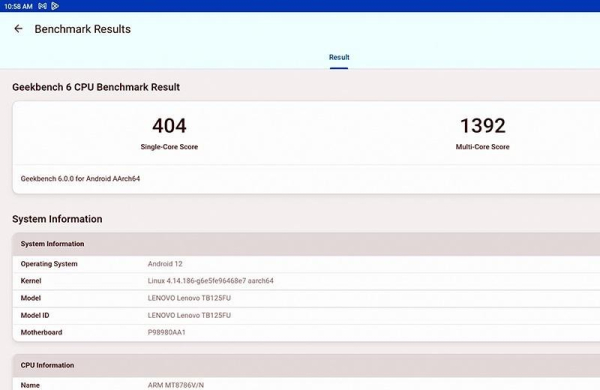Click the System Information table header

[x=306, y=244]
